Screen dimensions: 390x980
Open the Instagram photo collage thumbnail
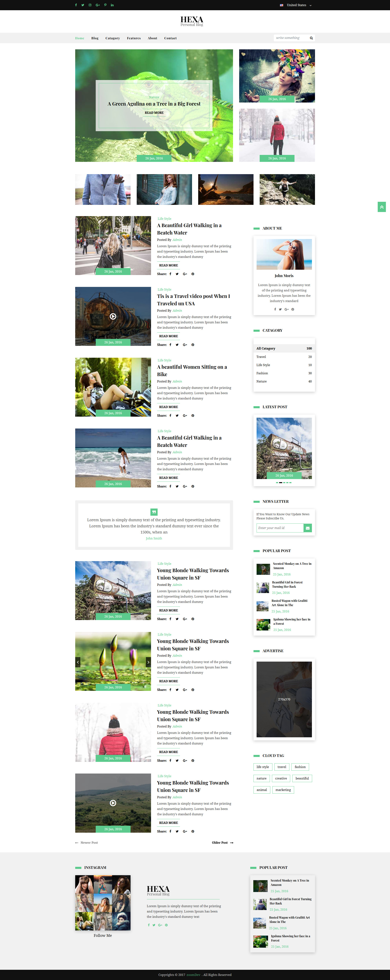click(103, 902)
